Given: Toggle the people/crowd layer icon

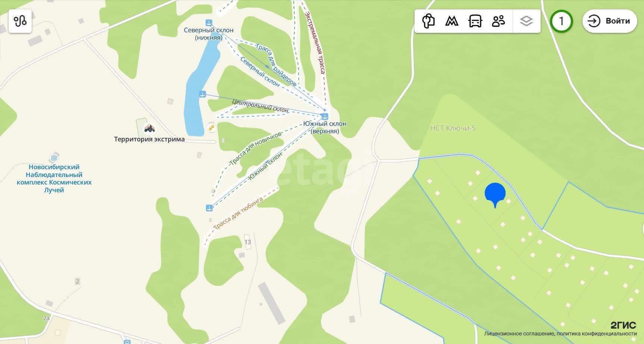Looking at the screenshot, I should pos(498,21).
